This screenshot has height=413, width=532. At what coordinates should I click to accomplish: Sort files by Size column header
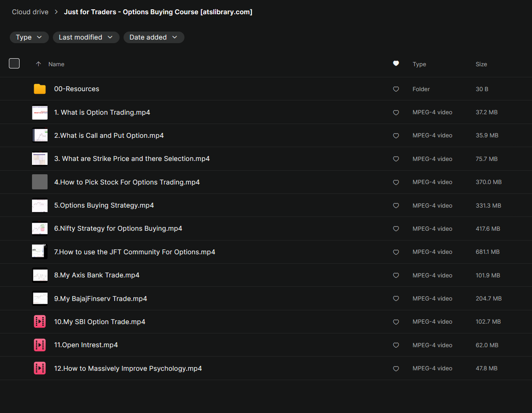click(481, 64)
